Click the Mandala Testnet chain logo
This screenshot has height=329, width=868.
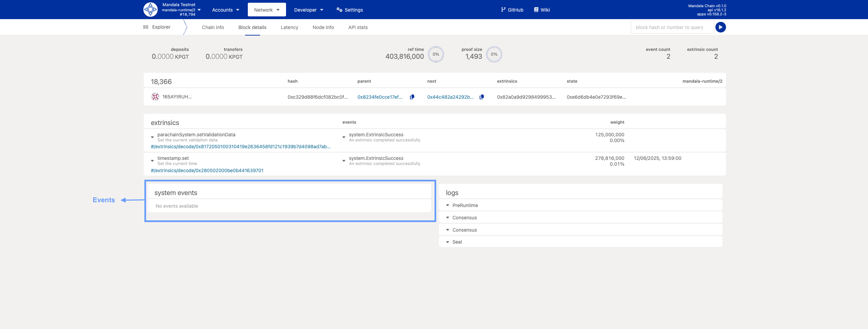coord(150,10)
